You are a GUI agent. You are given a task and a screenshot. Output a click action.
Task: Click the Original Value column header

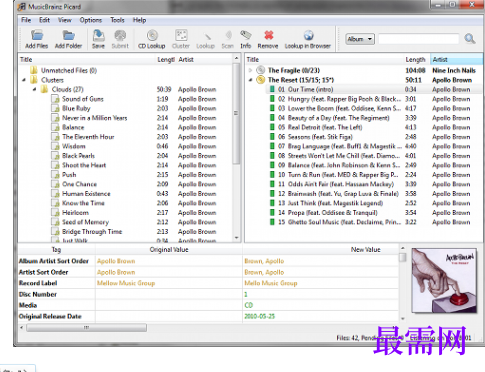click(169, 250)
